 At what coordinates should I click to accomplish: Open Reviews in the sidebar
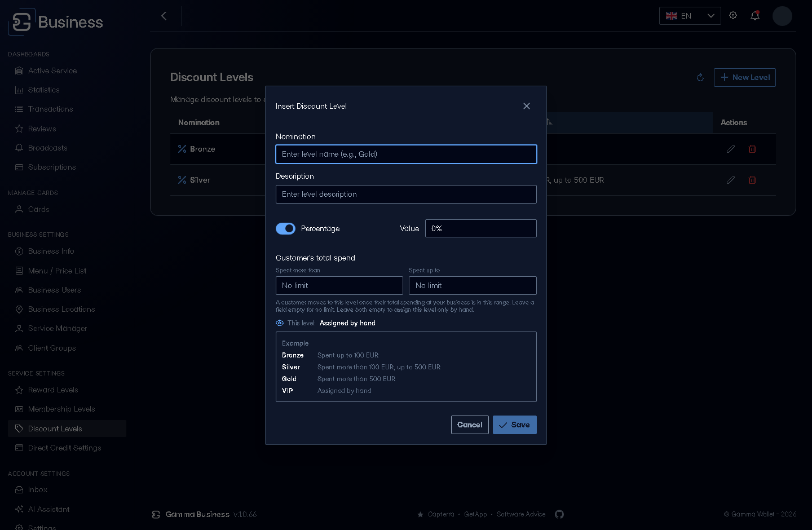(67, 129)
